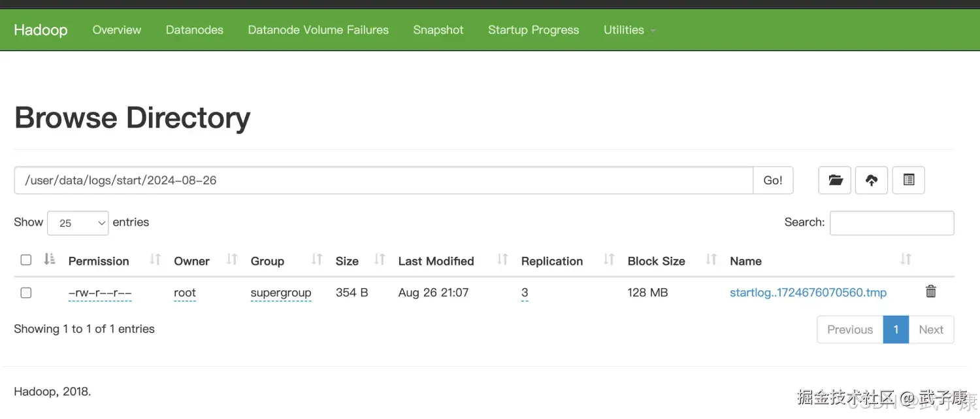The width and height of the screenshot is (980, 419).
Task: Create a new directory with folder icon
Action: pos(835,180)
